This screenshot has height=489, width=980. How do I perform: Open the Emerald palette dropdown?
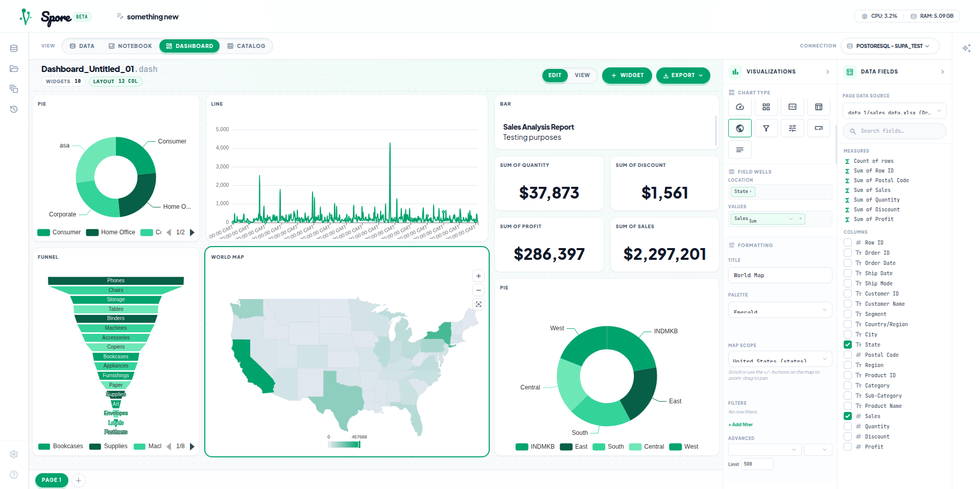tap(780, 310)
